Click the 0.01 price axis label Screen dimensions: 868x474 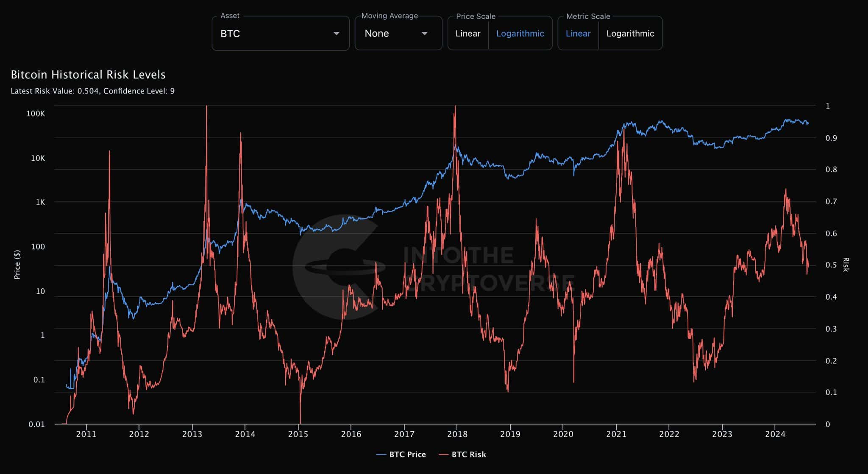(x=37, y=424)
